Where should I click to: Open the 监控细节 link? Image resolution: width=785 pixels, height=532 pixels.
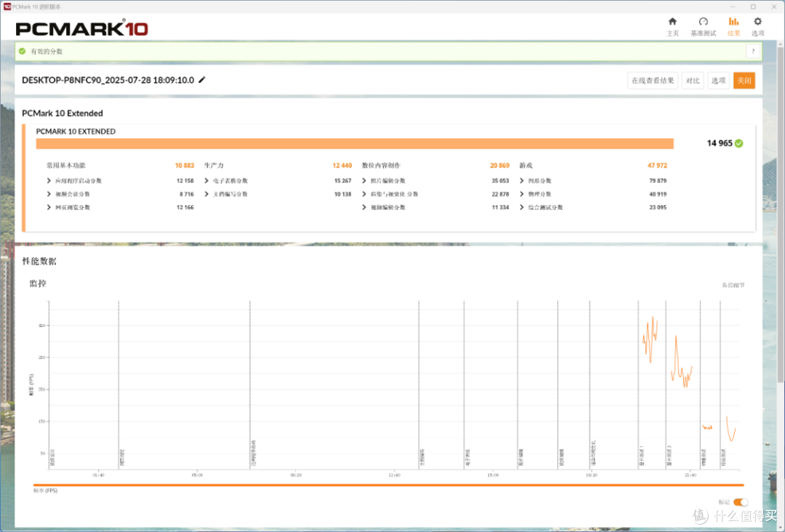click(733, 286)
